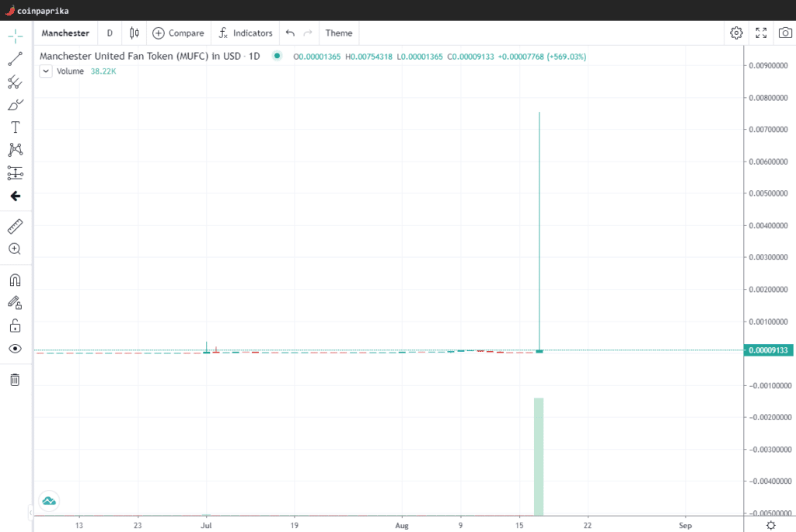Click the coinpaprika logo
Image resolution: width=796 pixels, height=532 pixels.
pos(37,11)
